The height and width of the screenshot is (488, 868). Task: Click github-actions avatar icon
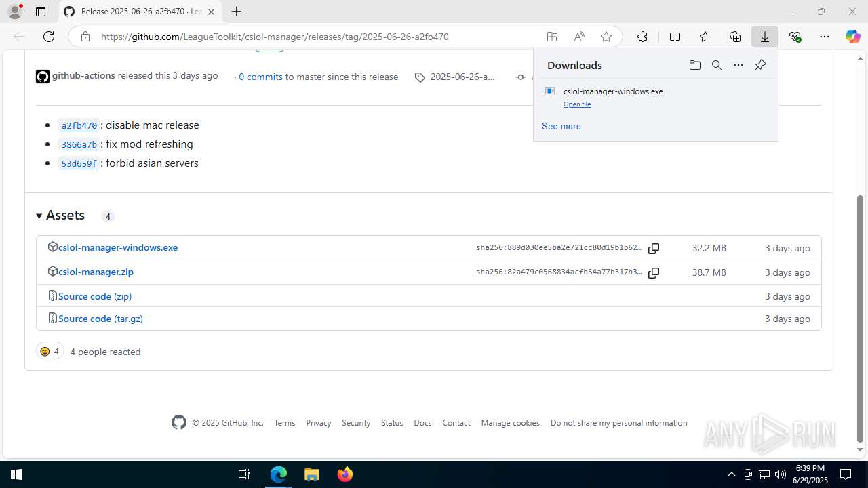click(x=43, y=77)
